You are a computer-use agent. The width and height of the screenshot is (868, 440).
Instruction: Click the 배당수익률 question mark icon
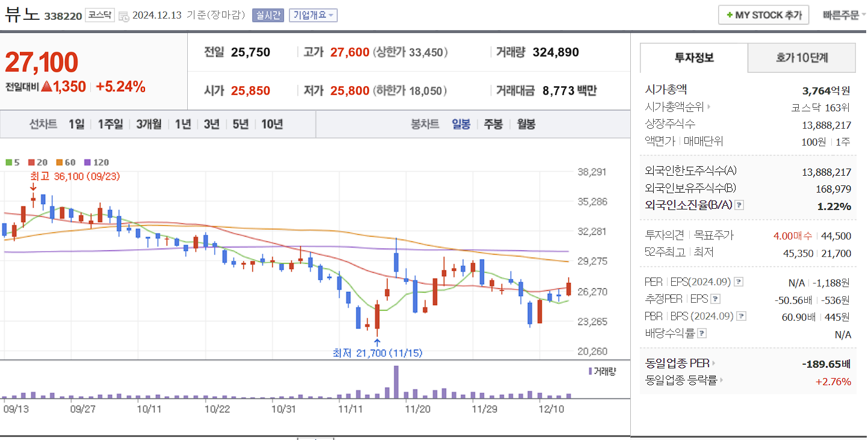tap(702, 333)
